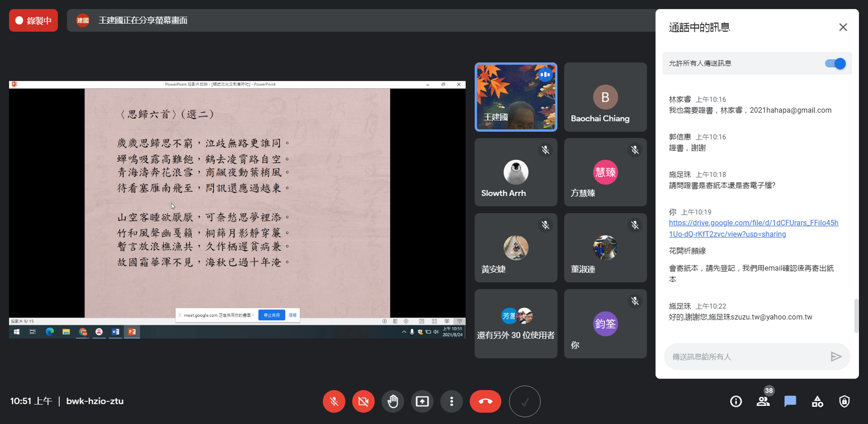Open more options three-dot menu

(x=452, y=401)
